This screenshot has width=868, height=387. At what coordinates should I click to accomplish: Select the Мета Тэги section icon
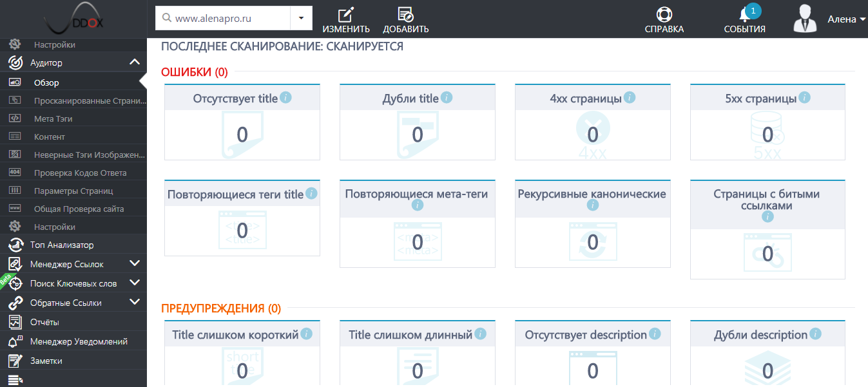click(16, 118)
